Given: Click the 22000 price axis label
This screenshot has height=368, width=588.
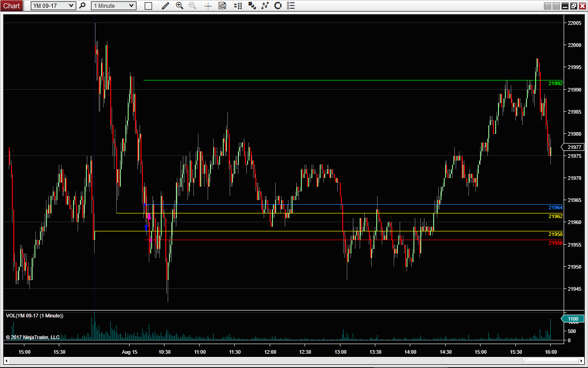Looking at the screenshot, I should [575, 45].
